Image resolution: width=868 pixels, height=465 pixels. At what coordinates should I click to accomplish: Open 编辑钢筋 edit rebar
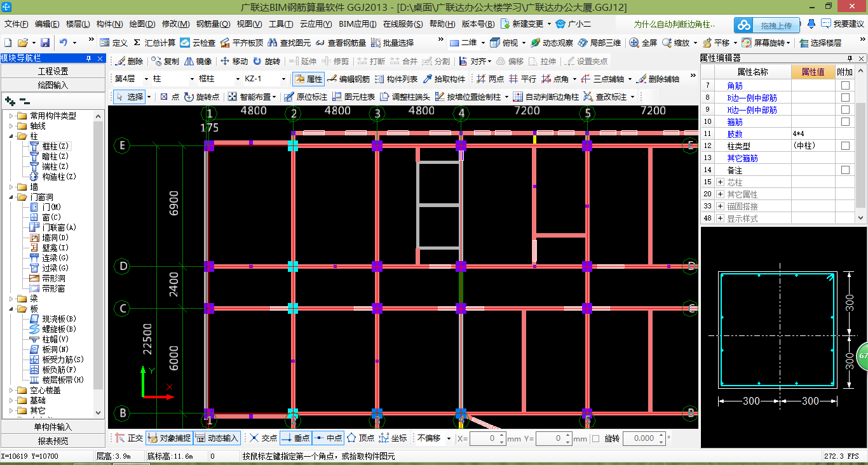(348, 79)
